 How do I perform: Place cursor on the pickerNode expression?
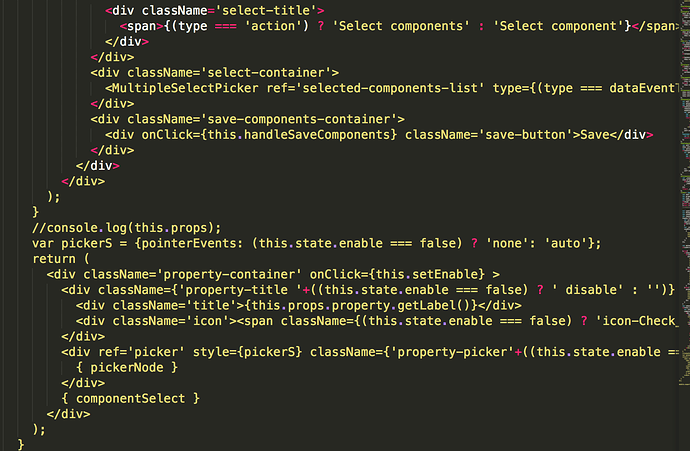(127, 367)
